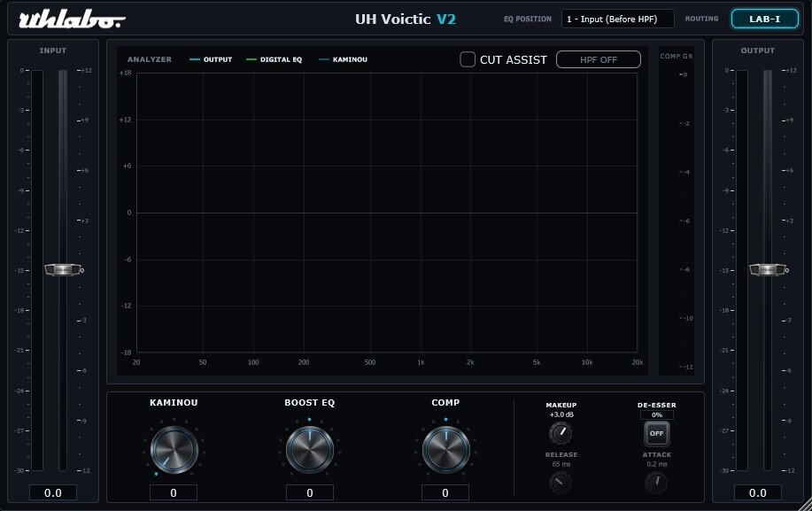The height and width of the screenshot is (511, 812).
Task: Turn on the DE-ESSER OFF switch
Action: point(657,434)
